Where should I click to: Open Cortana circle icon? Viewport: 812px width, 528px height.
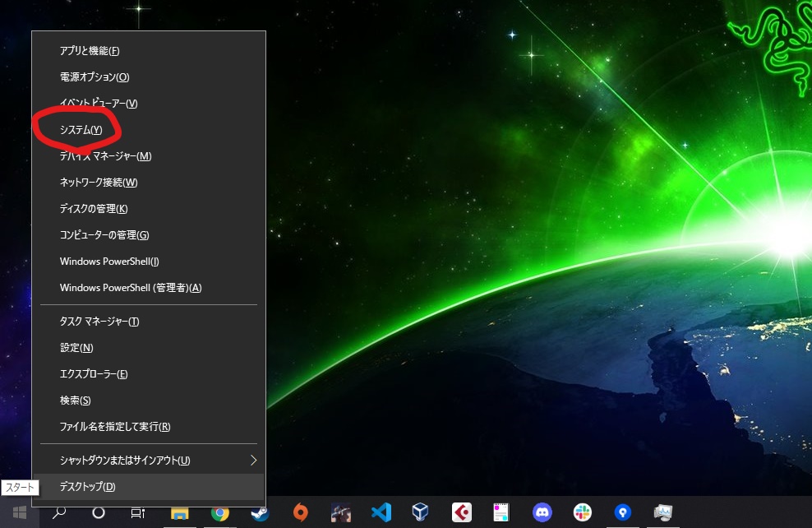click(99, 512)
